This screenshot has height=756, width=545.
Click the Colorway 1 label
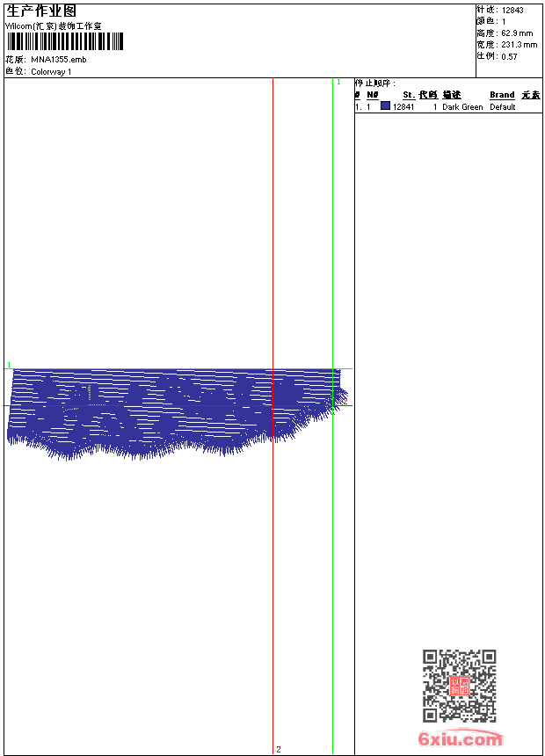(51, 72)
